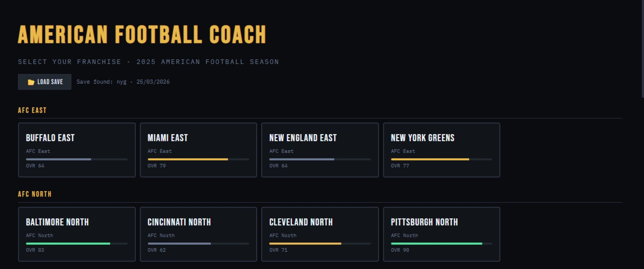Click the OVR 83 label under Baltimore North
644x269 pixels.
click(x=35, y=250)
